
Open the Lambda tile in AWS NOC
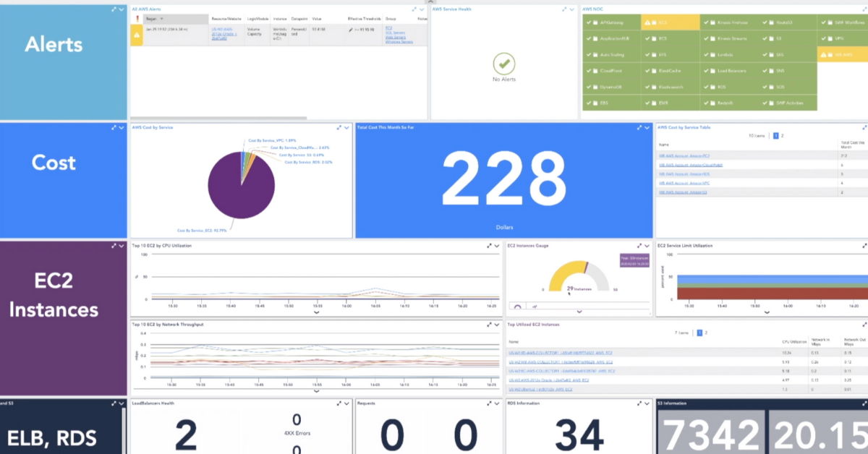pyautogui.click(x=729, y=54)
